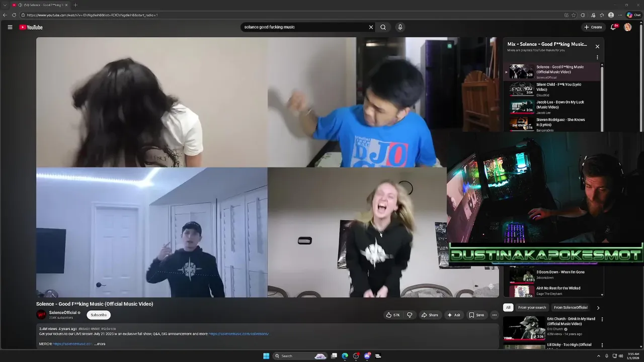The image size is (644, 362).
Task: Open the YouTube notifications bell
Action: coord(613,27)
